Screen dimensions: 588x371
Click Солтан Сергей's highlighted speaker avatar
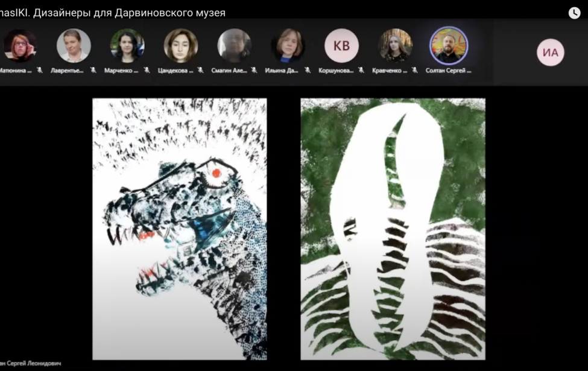click(x=448, y=46)
